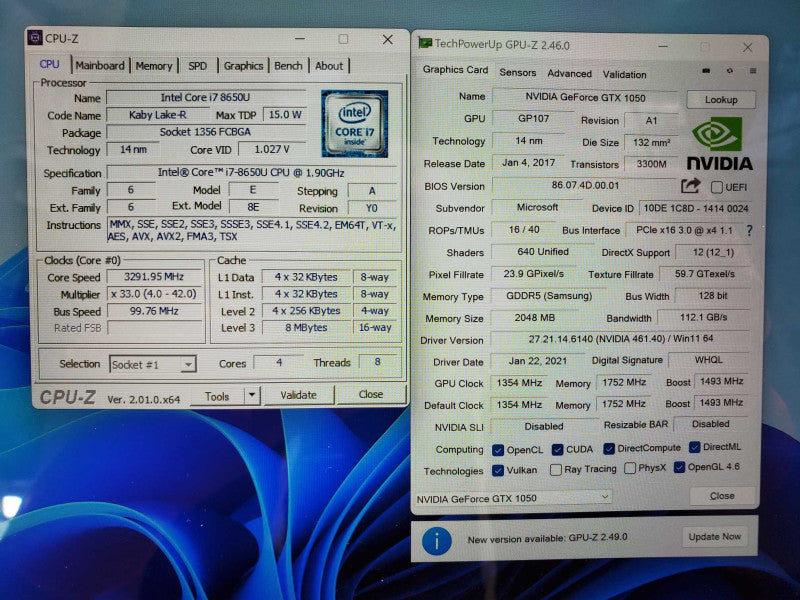Toggle the OpenCL checkbox

click(x=498, y=449)
